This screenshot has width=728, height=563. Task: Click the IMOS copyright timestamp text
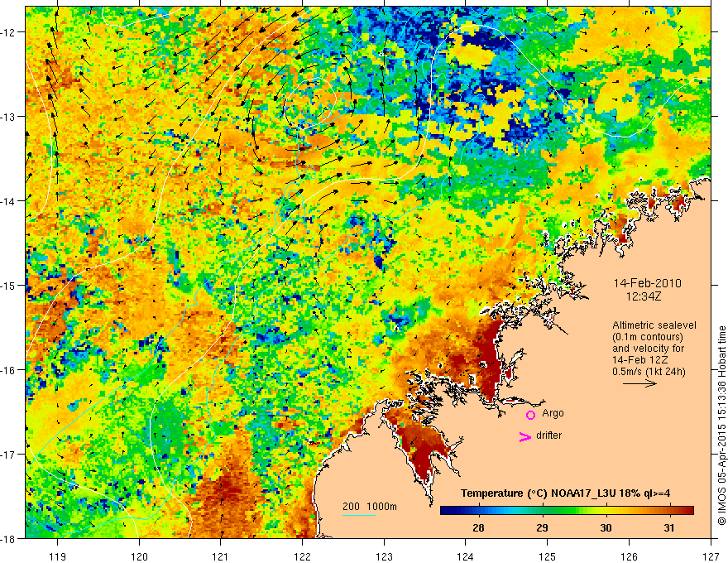[x=721, y=426]
